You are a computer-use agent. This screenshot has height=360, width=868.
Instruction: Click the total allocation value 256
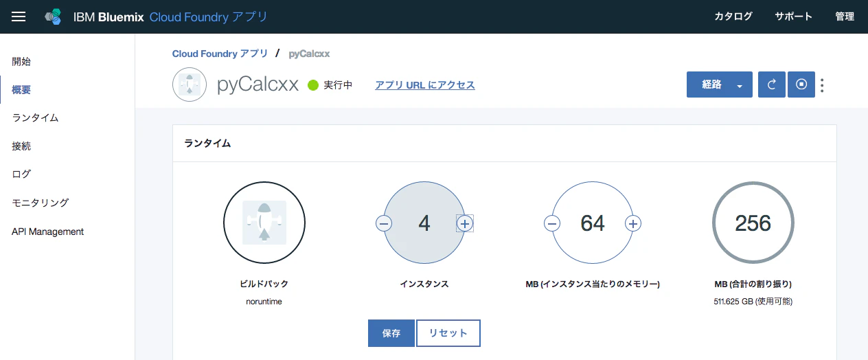(x=753, y=223)
